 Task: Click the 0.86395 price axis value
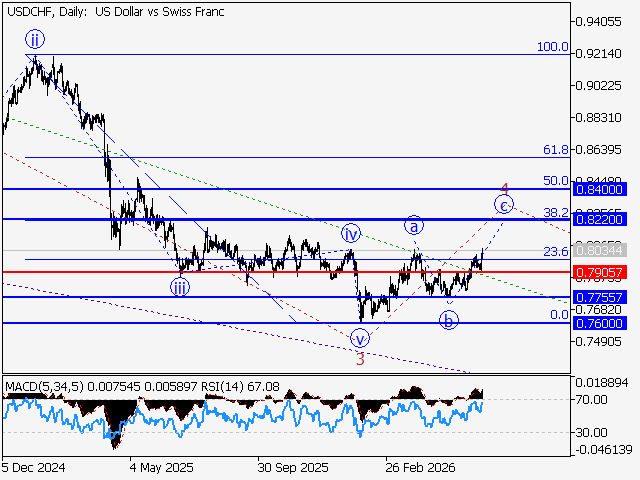[x=598, y=150]
